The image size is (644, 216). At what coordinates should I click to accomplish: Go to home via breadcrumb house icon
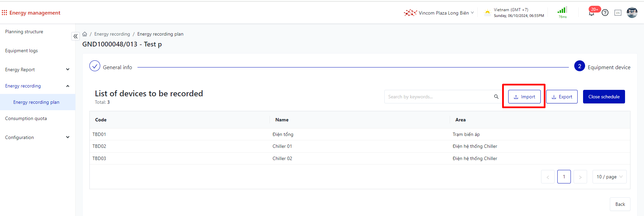coord(85,34)
